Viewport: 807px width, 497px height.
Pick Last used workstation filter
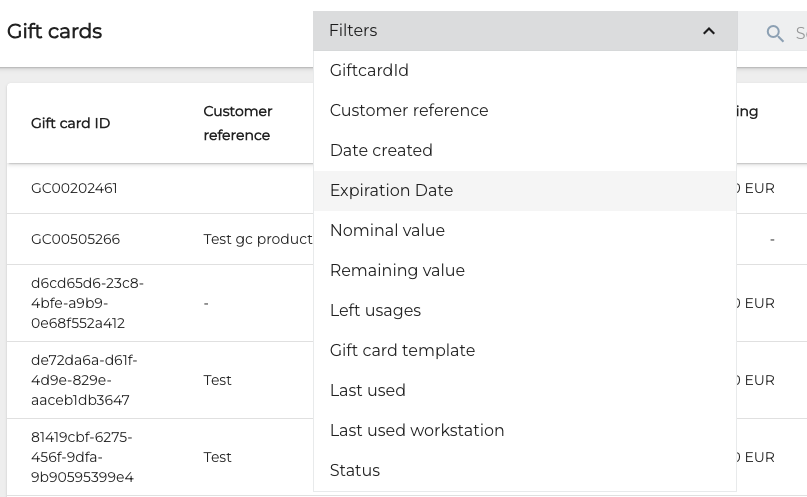tap(417, 431)
